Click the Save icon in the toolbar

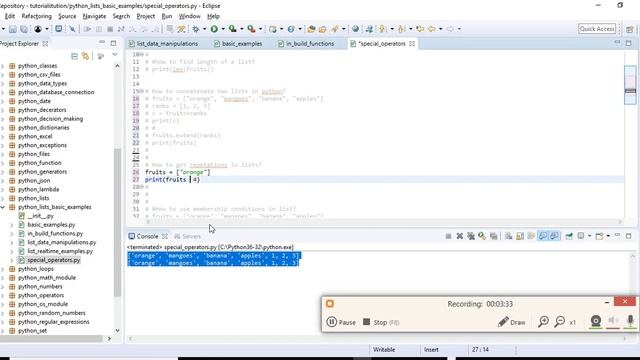pyautogui.click(x=13, y=29)
